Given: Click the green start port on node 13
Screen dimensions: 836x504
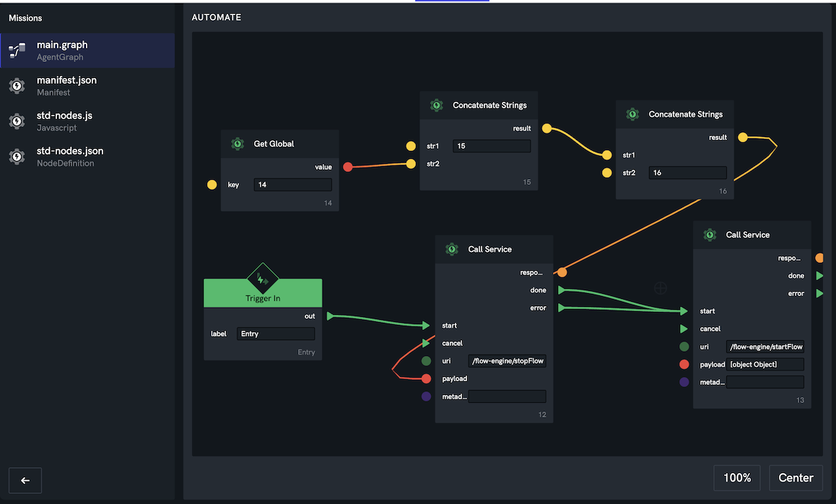Looking at the screenshot, I should 684,311.
